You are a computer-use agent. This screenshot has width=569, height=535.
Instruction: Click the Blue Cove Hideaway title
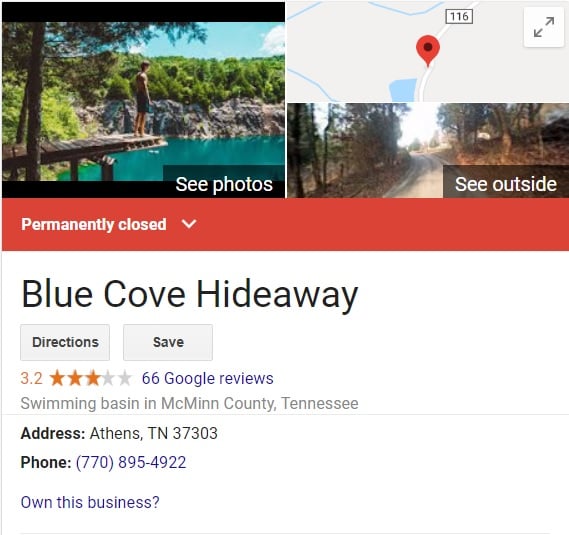click(190, 294)
